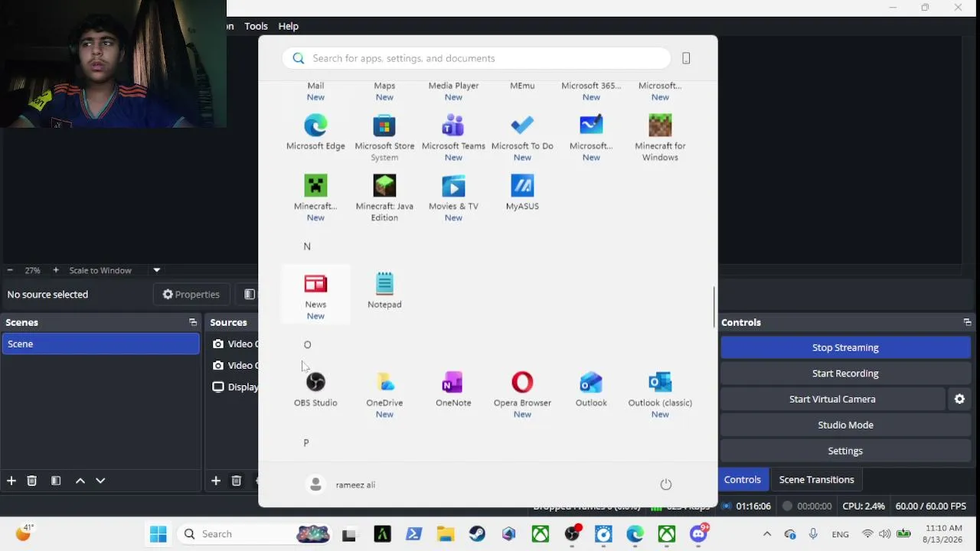Jump to the O letter group header
This screenshot has height=551, width=980.
(307, 344)
